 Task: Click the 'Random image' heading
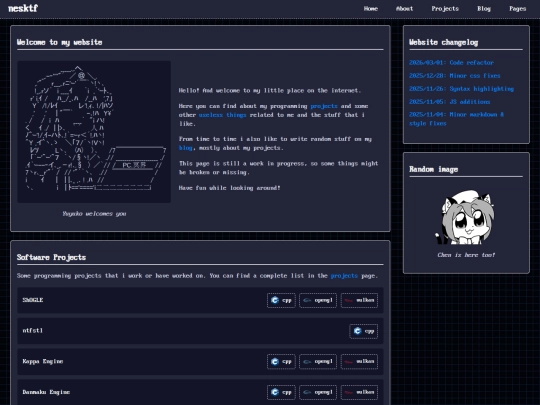(x=433, y=169)
